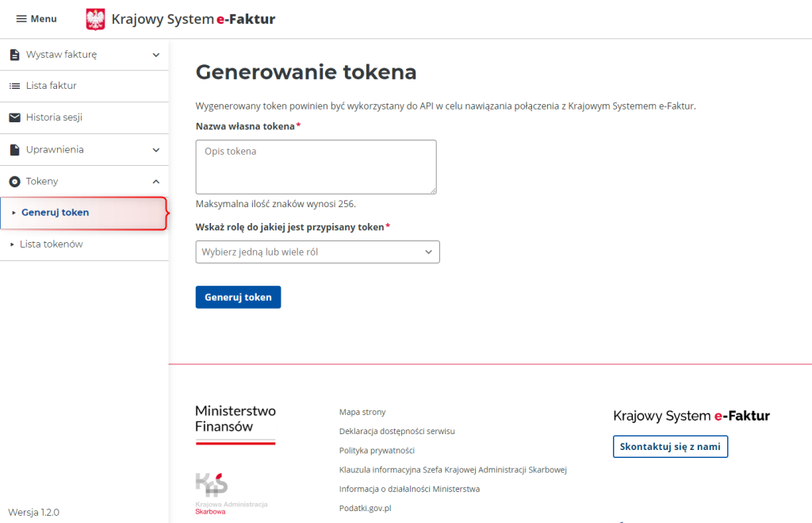Open the role selection dropdown
Screen dimensions: 812x523
(x=317, y=252)
